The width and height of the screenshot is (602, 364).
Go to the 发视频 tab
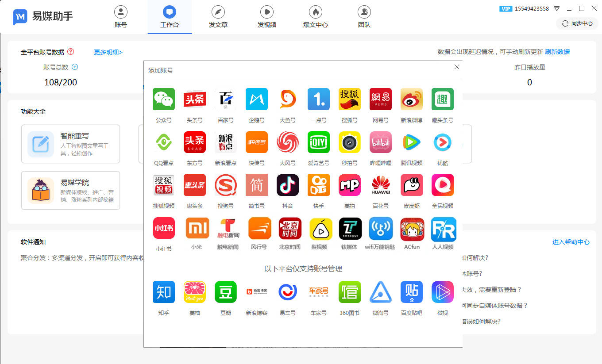pos(267,17)
